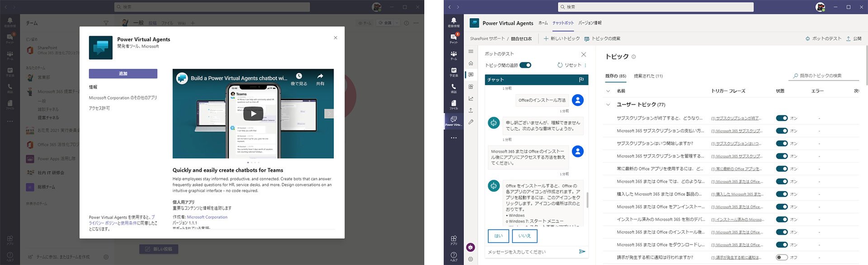Collapse the ユーザー トピック (77) group

click(x=608, y=104)
